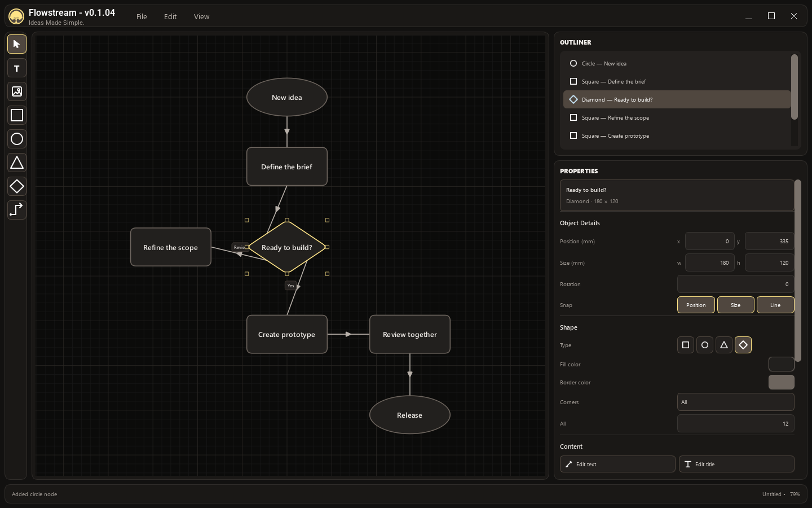Screen dimensions: 812x508
Task: Click the Edit title button
Action: (736, 464)
